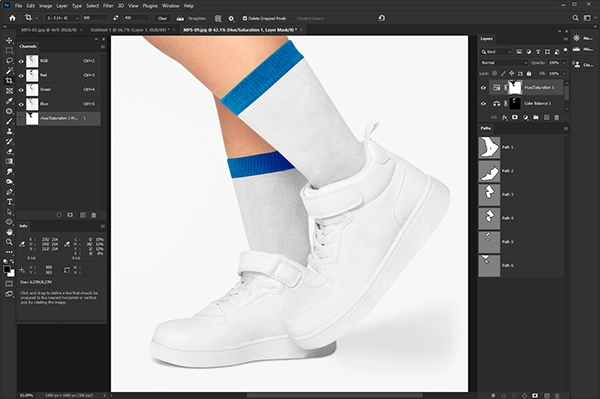Go to the Home screen icon
600x399 pixels.
(x=12, y=18)
